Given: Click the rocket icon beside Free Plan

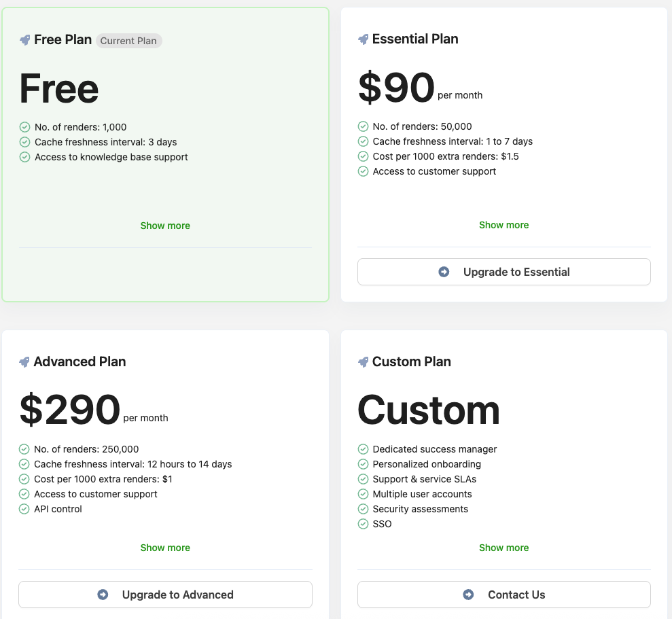Looking at the screenshot, I should tap(24, 39).
